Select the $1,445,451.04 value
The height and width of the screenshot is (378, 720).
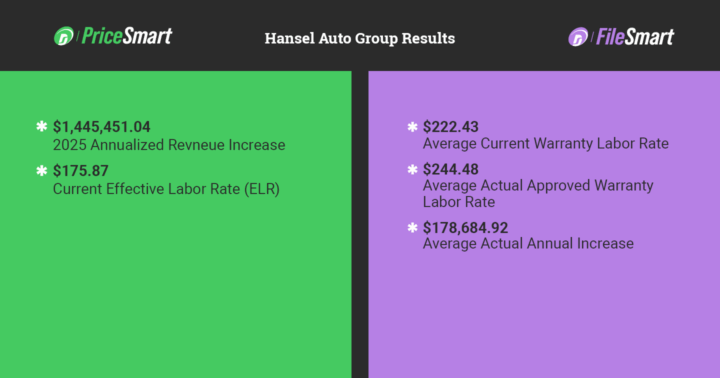pyautogui.click(x=101, y=127)
